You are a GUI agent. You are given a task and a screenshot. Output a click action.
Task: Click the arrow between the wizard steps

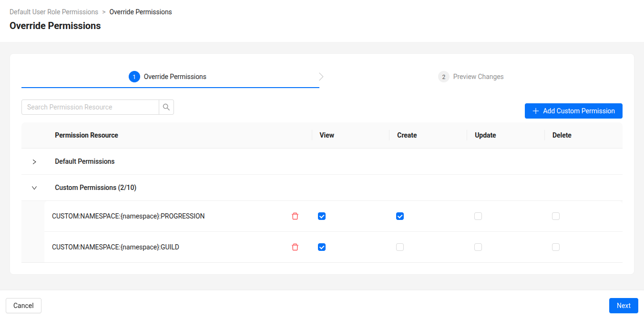coord(320,76)
